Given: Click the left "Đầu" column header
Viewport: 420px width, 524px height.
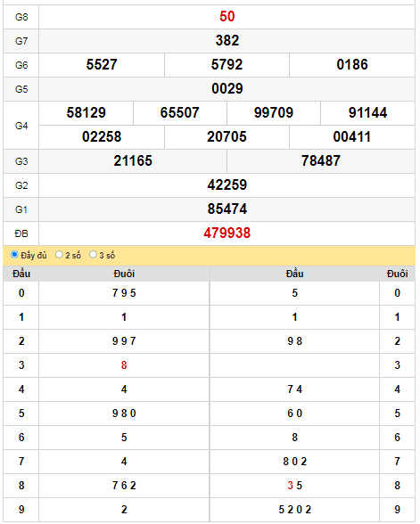Looking at the screenshot, I should point(21,274).
